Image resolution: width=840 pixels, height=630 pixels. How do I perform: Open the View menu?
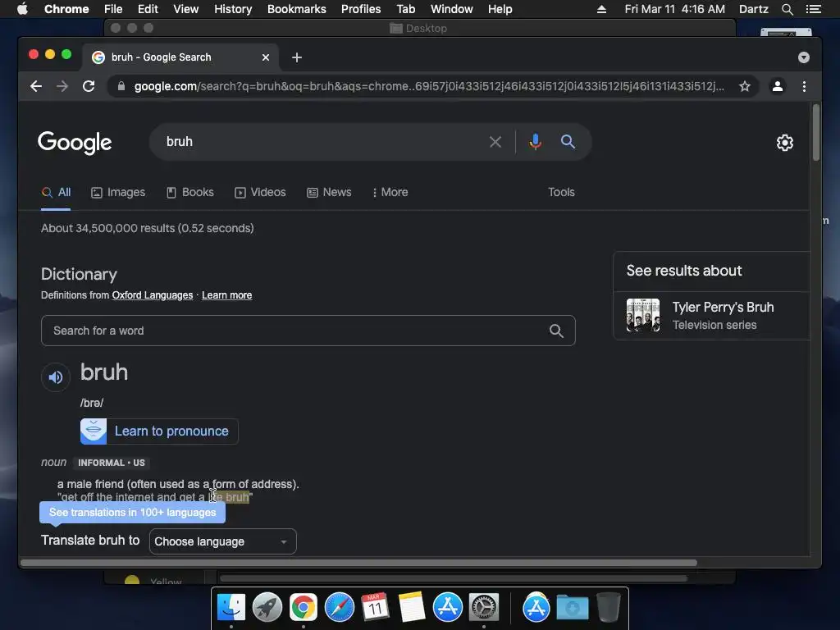pyautogui.click(x=186, y=9)
